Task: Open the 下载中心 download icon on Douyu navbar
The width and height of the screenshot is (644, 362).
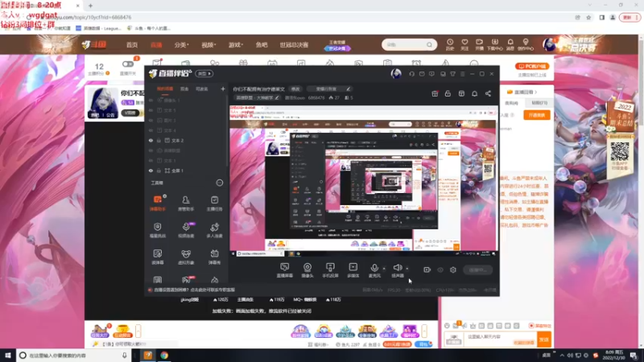Action: pyautogui.click(x=494, y=44)
